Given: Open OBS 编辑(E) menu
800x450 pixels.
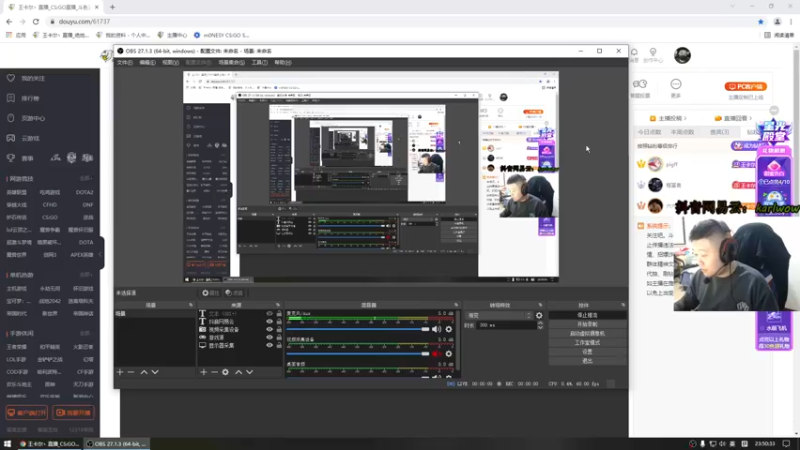Looking at the screenshot, I should click(x=147, y=63).
